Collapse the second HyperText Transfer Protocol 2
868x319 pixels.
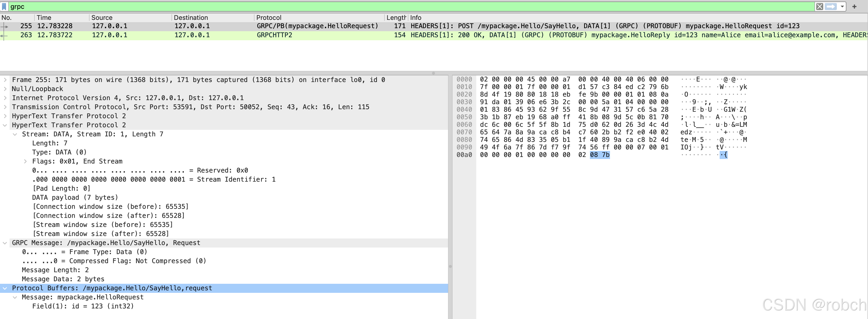5,125
